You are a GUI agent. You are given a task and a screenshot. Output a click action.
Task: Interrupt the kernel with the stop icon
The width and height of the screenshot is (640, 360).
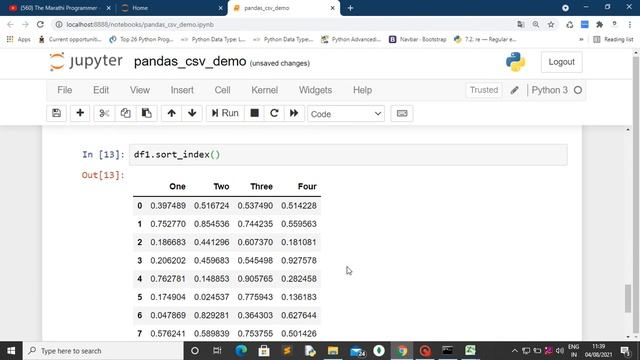coord(254,113)
